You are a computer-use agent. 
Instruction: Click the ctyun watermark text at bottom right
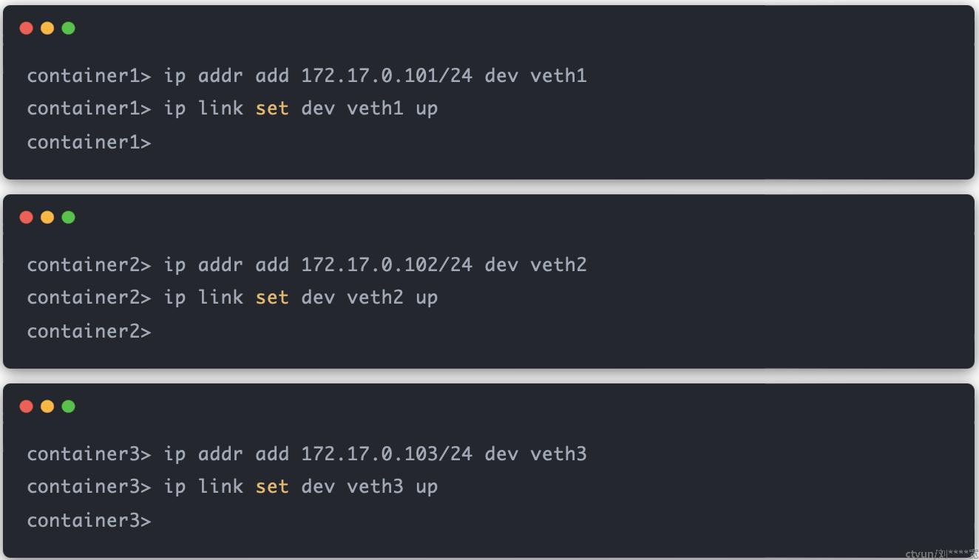(941, 553)
